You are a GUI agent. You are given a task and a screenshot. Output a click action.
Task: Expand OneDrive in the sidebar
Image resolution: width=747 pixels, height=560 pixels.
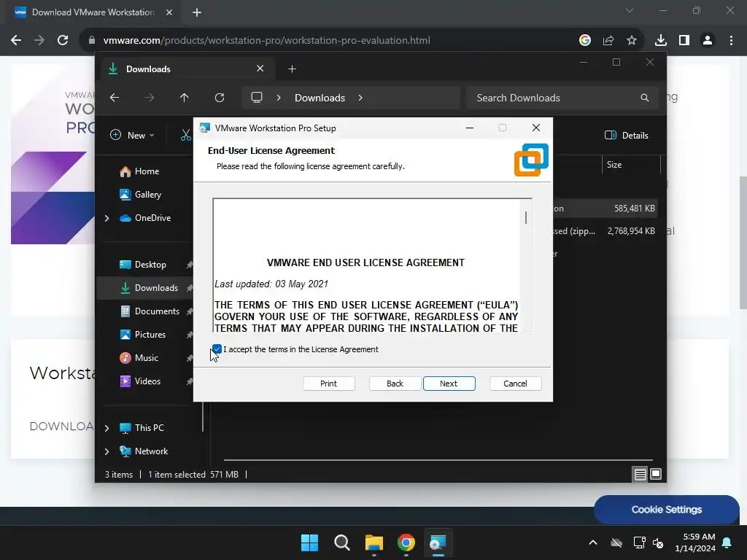pyautogui.click(x=107, y=218)
